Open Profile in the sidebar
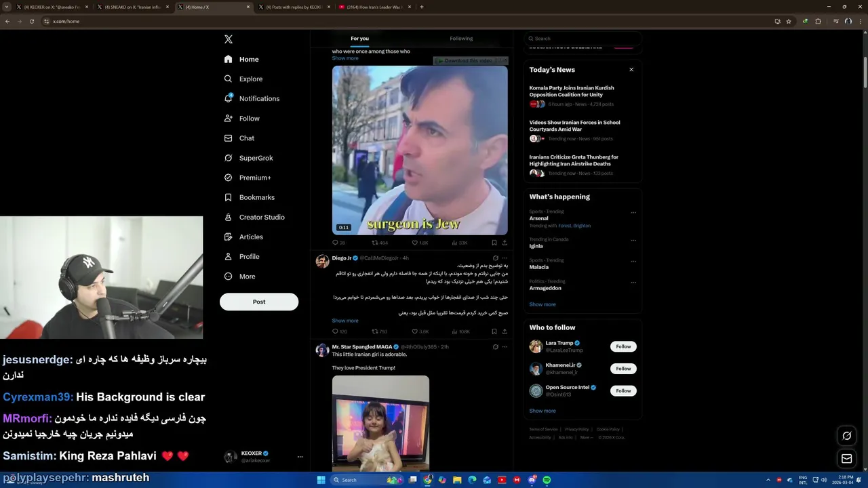Screen dimensions: 868x488 (x=242, y=256)
